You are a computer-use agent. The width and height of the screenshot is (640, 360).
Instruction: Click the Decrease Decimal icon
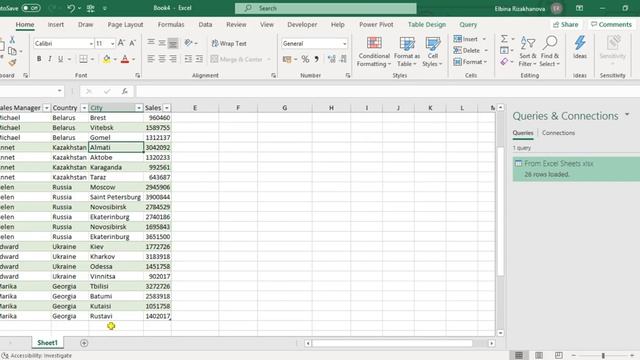click(x=343, y=59)
